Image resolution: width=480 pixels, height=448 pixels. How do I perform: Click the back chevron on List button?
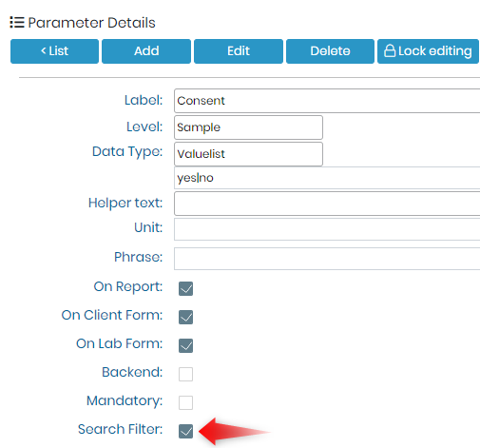[44, 50]
